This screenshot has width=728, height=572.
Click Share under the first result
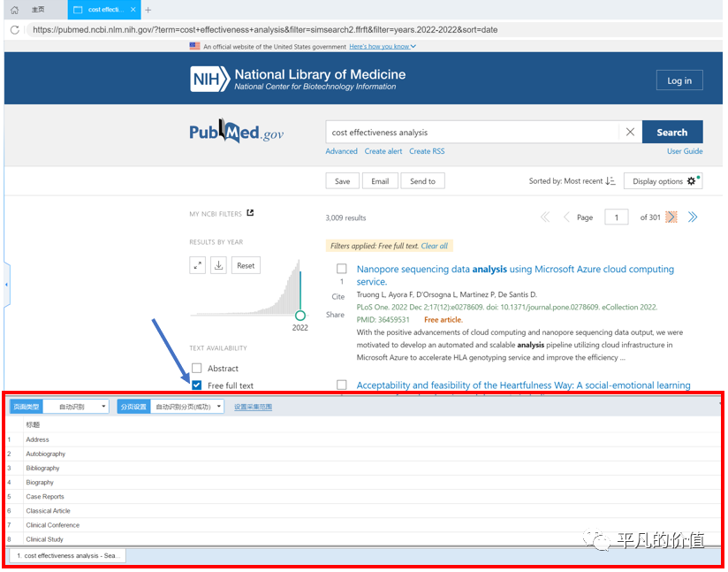pyautogui.click(x=335, y=315)
